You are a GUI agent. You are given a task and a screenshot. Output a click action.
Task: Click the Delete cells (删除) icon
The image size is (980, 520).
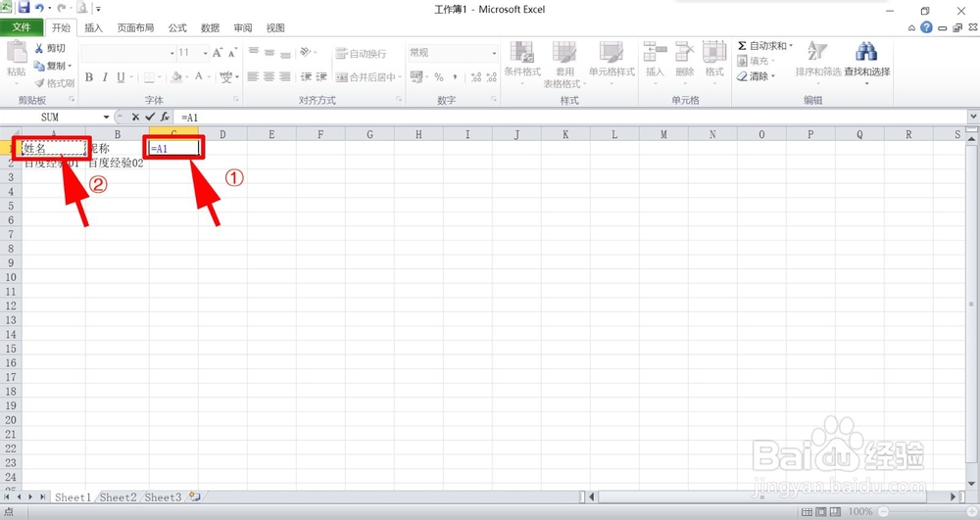point(684,52)
